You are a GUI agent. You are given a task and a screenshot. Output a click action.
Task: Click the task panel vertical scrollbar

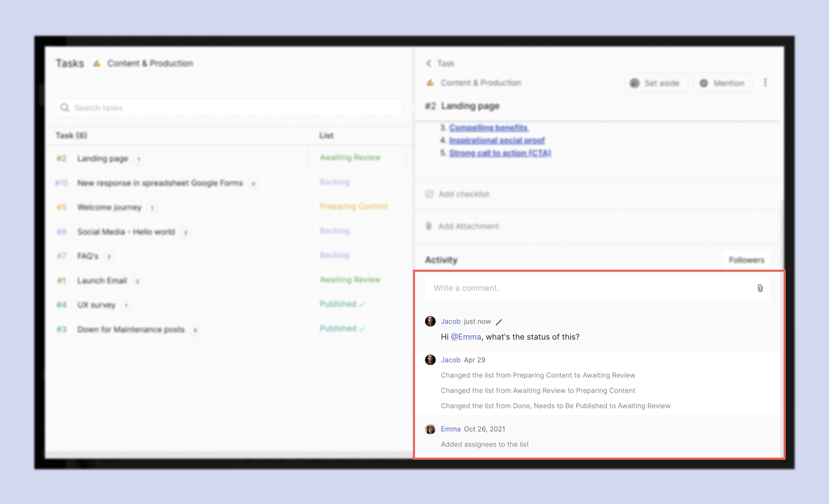(782, 222)
